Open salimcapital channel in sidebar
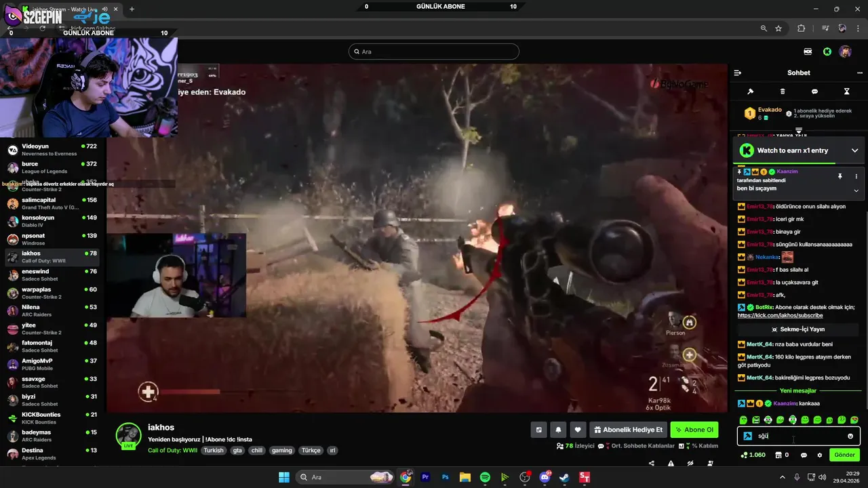This screenshot has height=488, width=868. tap(52, 203)
